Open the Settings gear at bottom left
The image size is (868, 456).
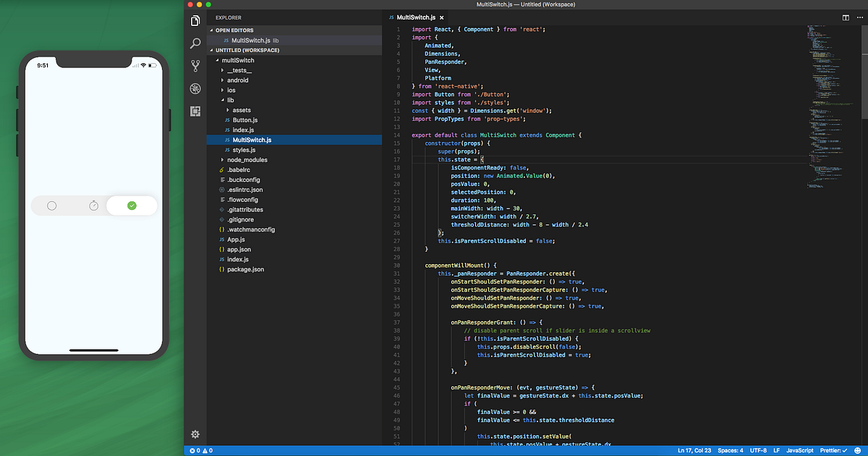(x=195, y=434)
